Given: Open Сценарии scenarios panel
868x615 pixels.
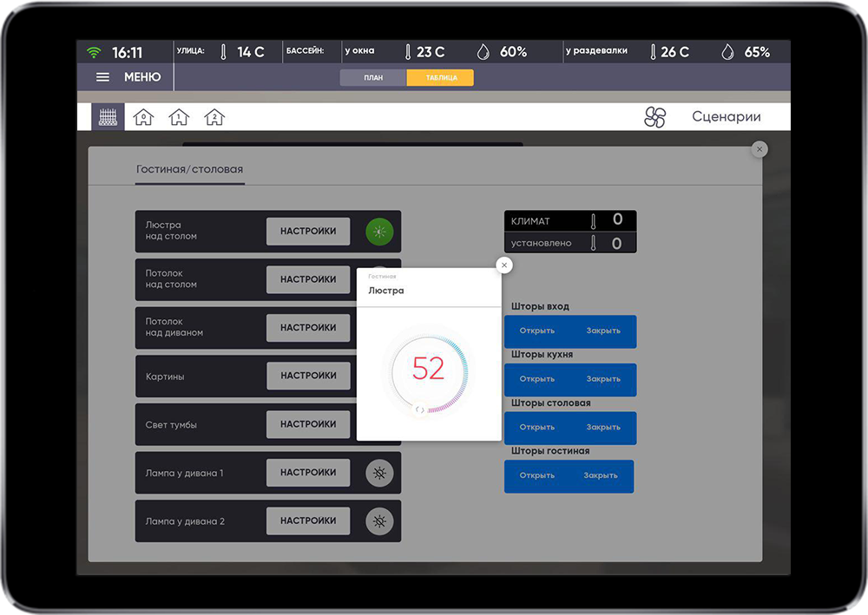Looking at the screenshot, I should 726,117.
